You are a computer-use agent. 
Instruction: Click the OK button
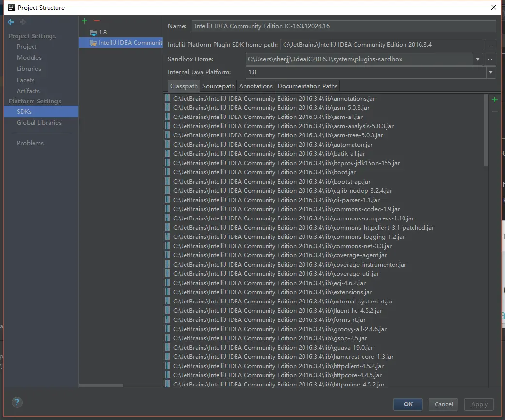[x=408, y=404]
